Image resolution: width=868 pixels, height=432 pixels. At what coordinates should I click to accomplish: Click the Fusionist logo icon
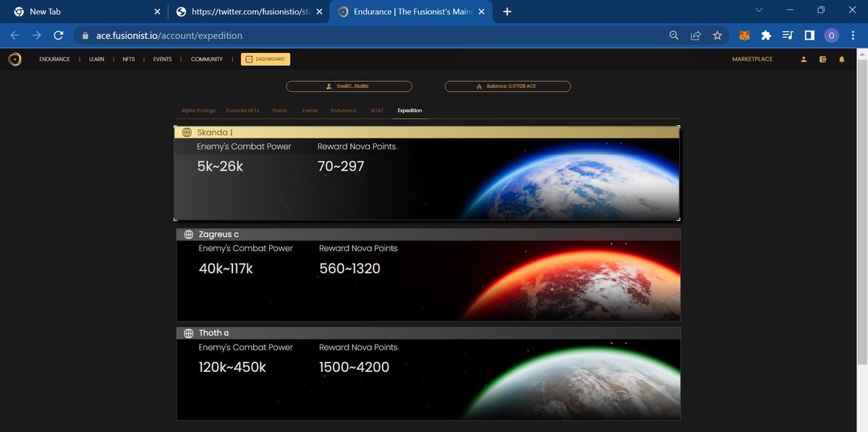pos(14,59)
